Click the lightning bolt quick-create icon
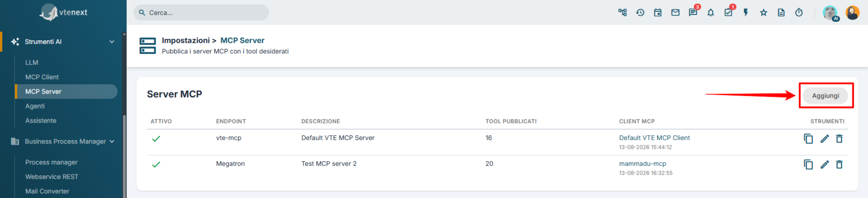868x198 pixels. (746, 12)
